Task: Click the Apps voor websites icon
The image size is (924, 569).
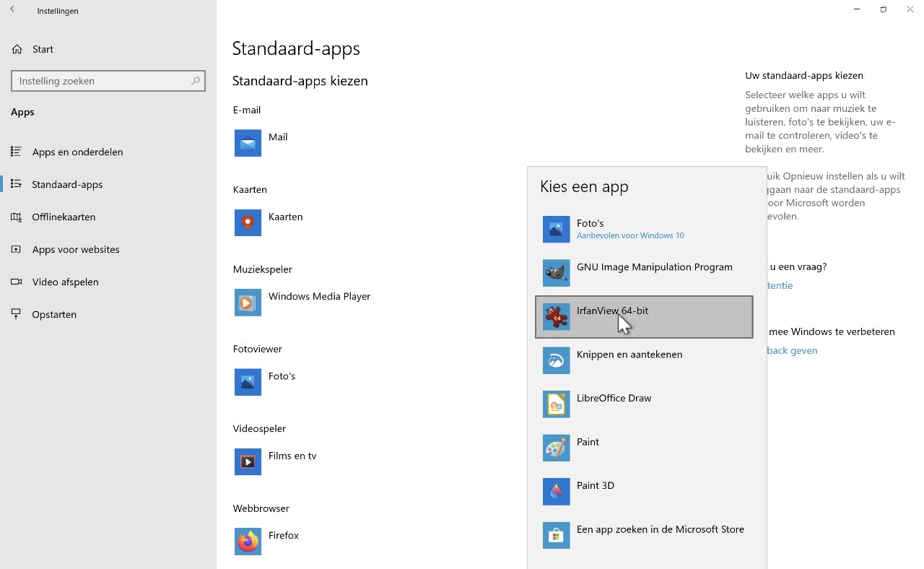Action: click(17, 249)
